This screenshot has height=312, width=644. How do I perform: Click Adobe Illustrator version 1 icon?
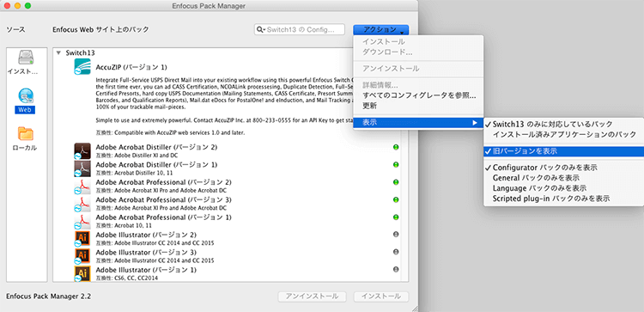(82, 273)
